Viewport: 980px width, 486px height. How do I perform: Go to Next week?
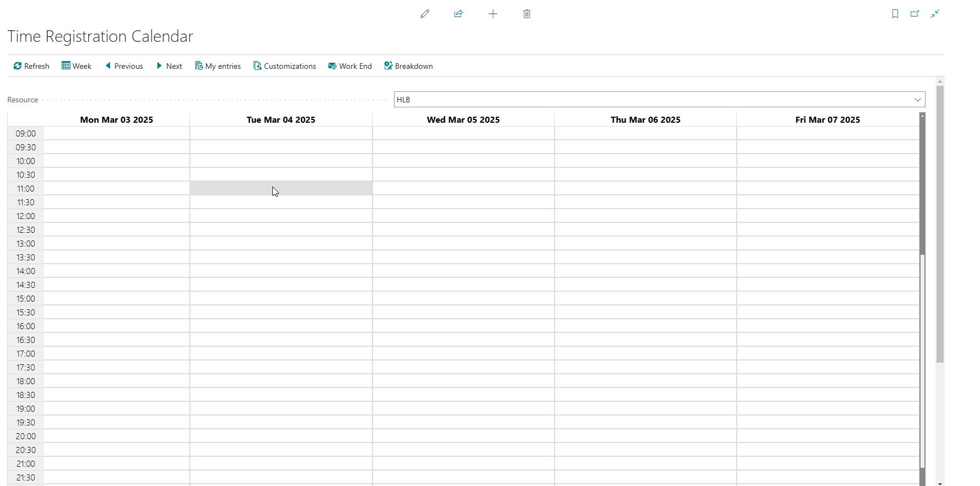click(169, 66)
